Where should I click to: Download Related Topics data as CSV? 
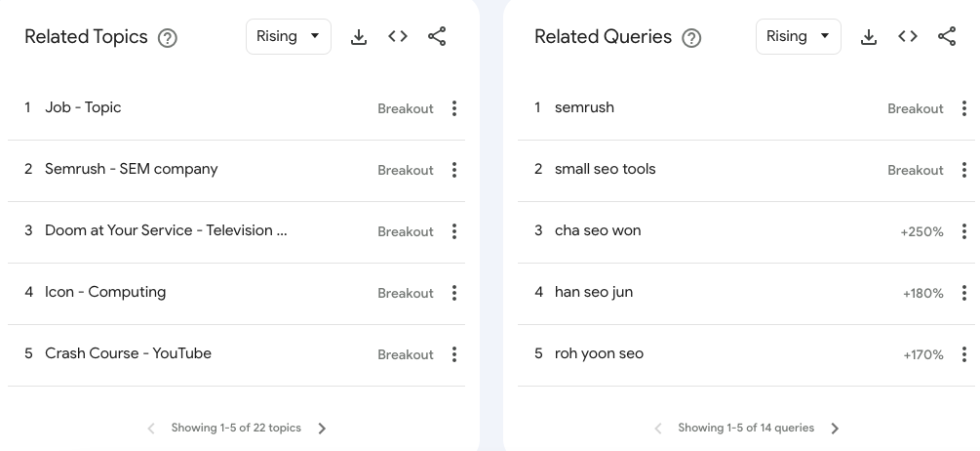[x=359, y=37]
